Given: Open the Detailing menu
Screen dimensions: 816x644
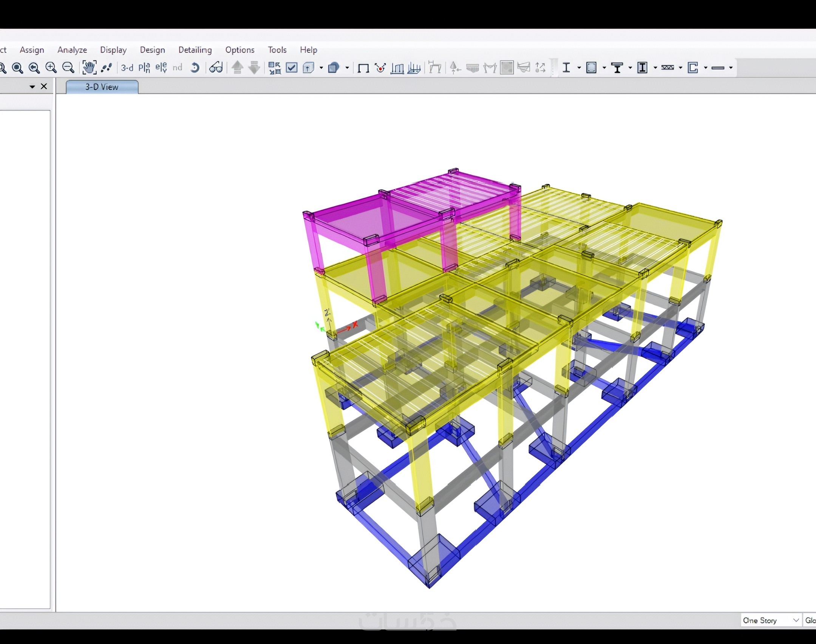Looking at the screenshot, I should (195, 50).
